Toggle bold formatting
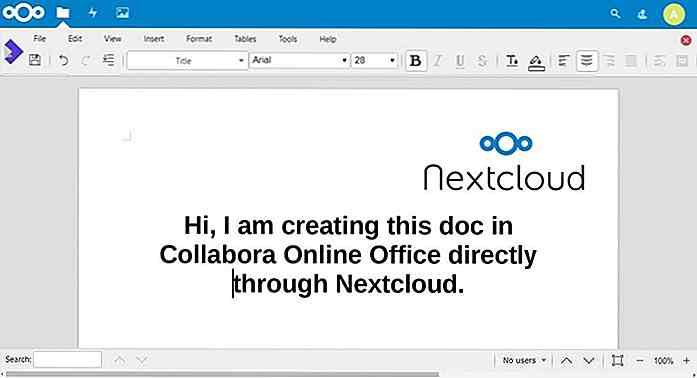The image size is (697, 378). [x=416, y=60]
